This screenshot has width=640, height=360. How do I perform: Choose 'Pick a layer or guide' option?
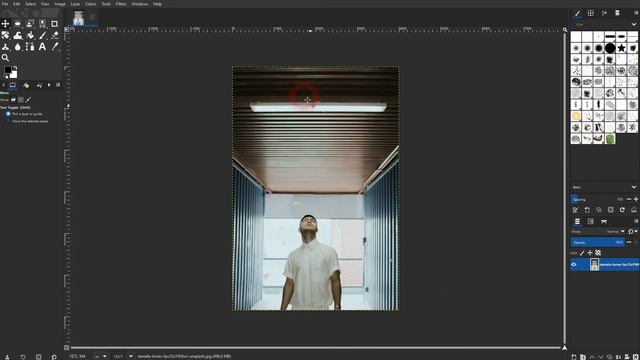[24, 114]
